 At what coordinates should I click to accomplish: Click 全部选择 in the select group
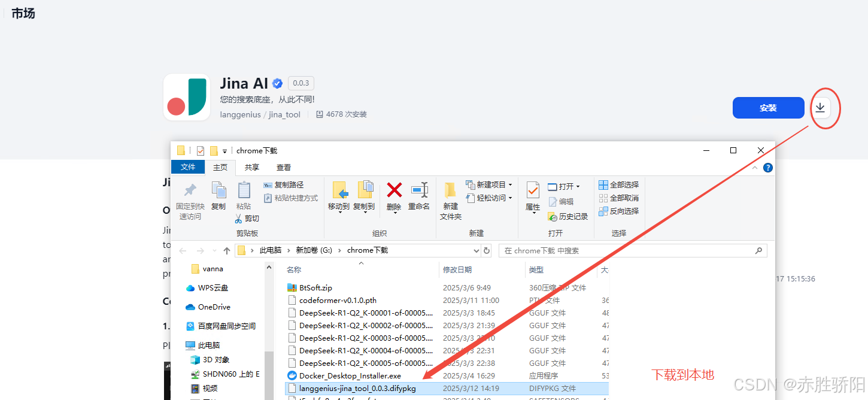[x=619, y=184]
